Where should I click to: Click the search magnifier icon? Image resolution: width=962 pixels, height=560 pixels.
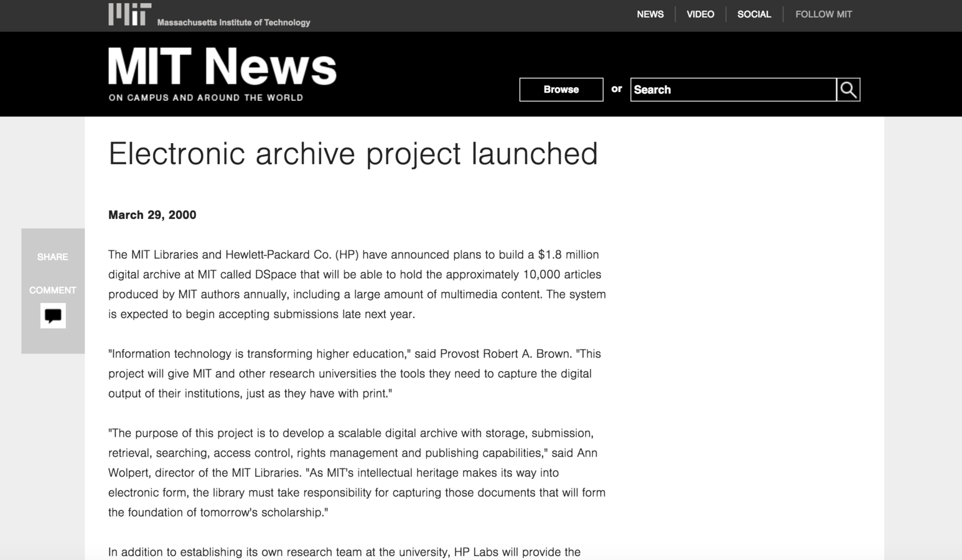pos(848,90)
